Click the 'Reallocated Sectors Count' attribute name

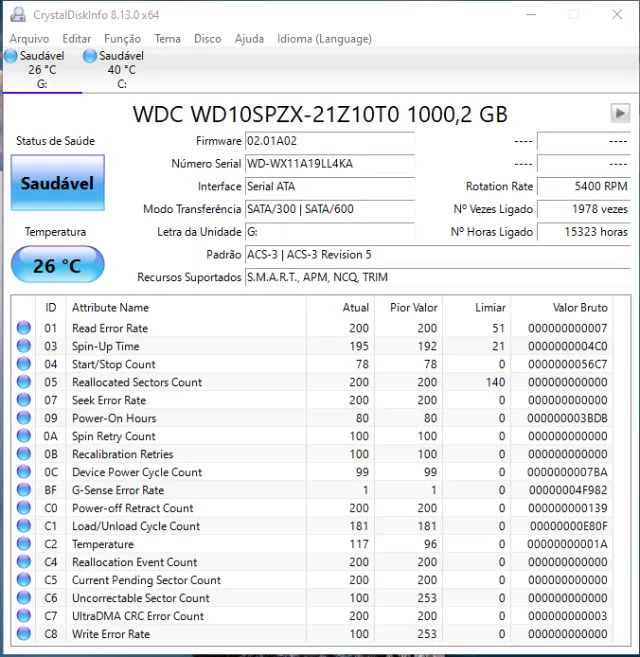[137, 382]
